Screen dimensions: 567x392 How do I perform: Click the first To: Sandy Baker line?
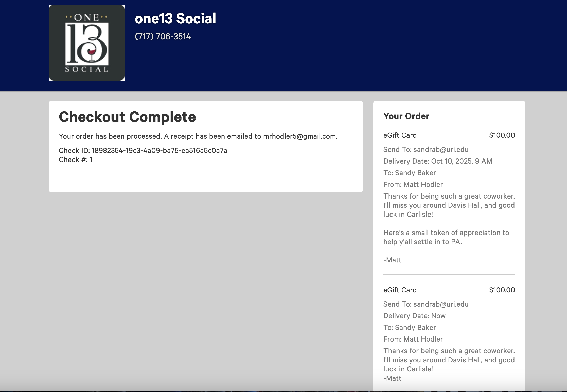[x=409, y=173]
